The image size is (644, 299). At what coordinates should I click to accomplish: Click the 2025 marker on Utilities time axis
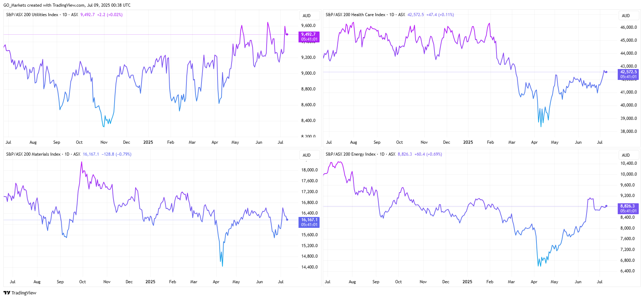[x=148, y=142]
